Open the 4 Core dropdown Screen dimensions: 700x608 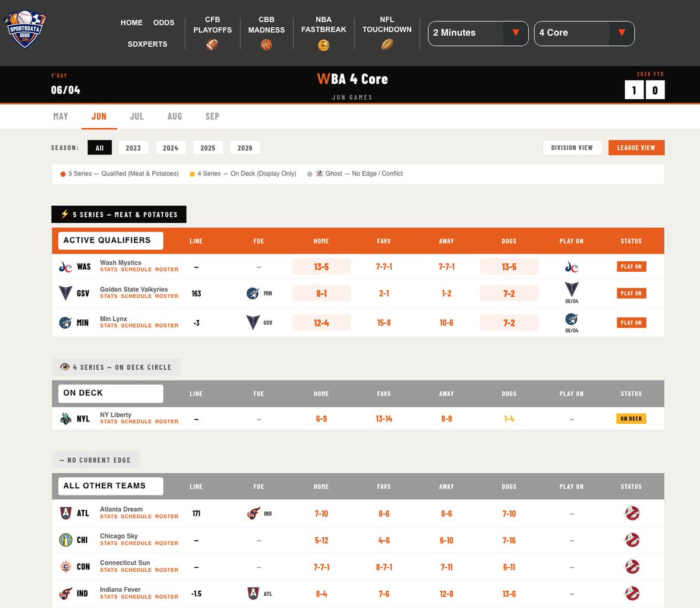coord(584,33)
